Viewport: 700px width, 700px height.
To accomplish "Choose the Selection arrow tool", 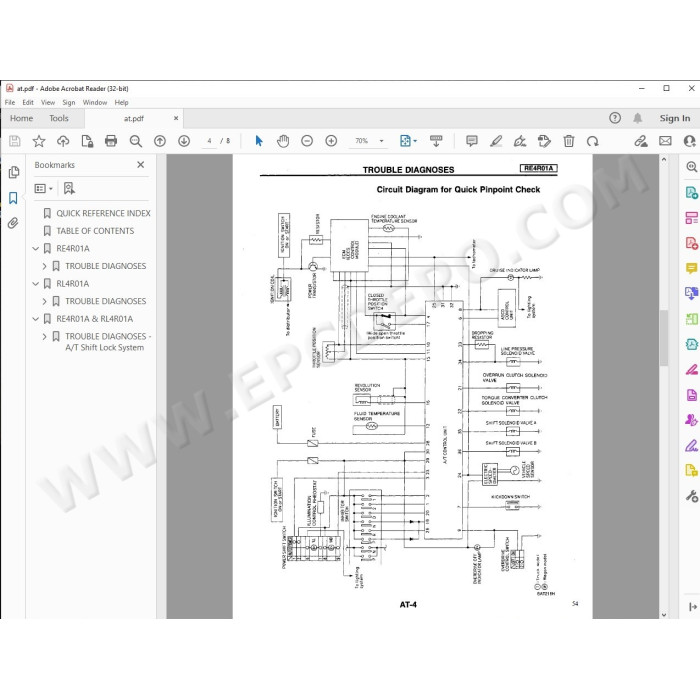I will coord(259,141).
